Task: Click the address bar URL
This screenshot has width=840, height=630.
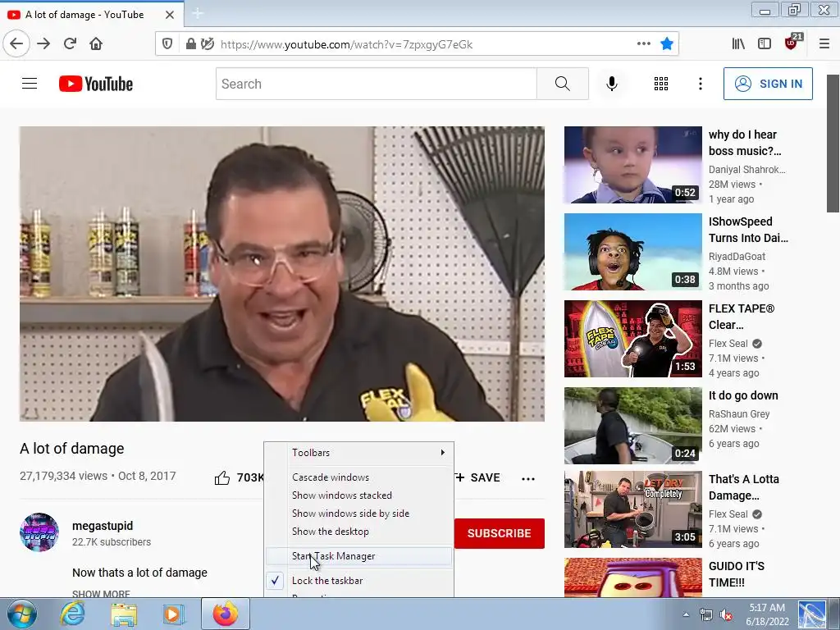Action: pos(346,44)
